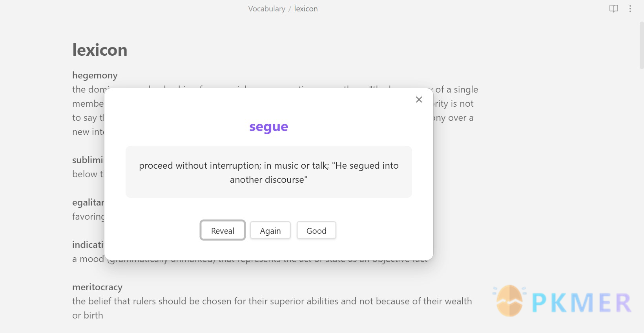Click the partially hidden subliminal heading
The image size is (644, 333).
pyautogui.click(x=88, y=160)
